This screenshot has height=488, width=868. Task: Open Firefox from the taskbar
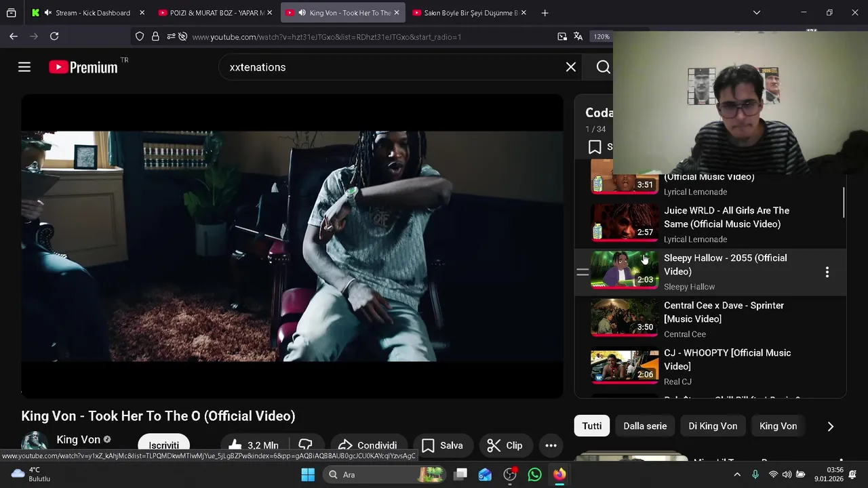[559, 474]
